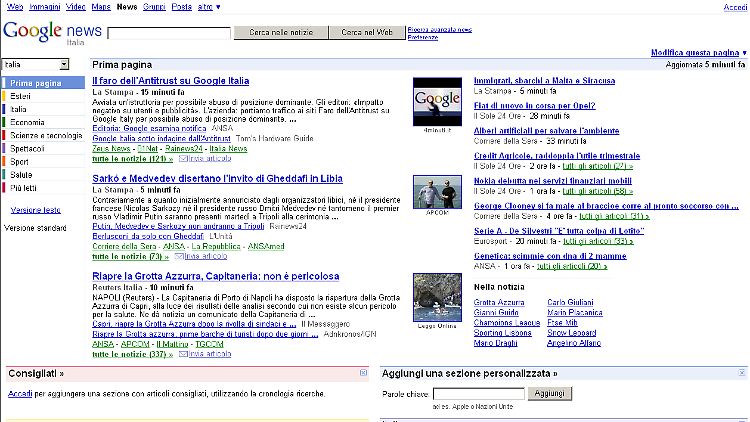Open the Grotta Azzurra cave thumbnail
Viewport: 750px width, 422px height.
[437, 297]
